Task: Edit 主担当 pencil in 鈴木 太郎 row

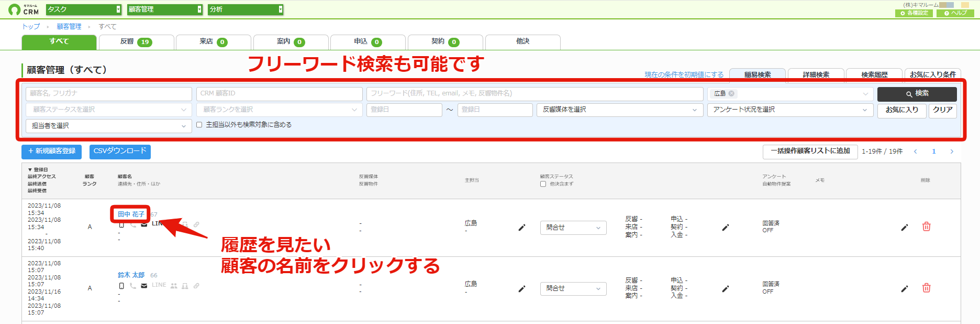Action: (522, 289)
